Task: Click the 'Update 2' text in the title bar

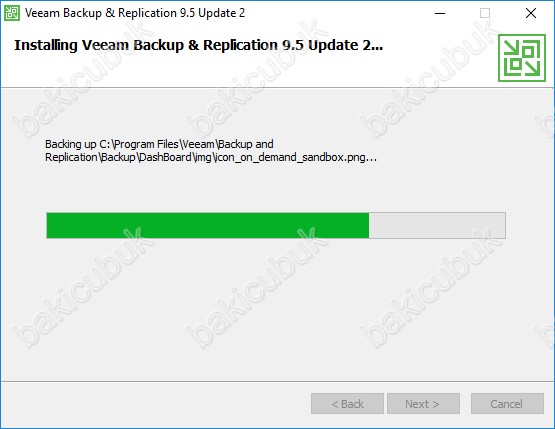Action: (x=222, y=13)
